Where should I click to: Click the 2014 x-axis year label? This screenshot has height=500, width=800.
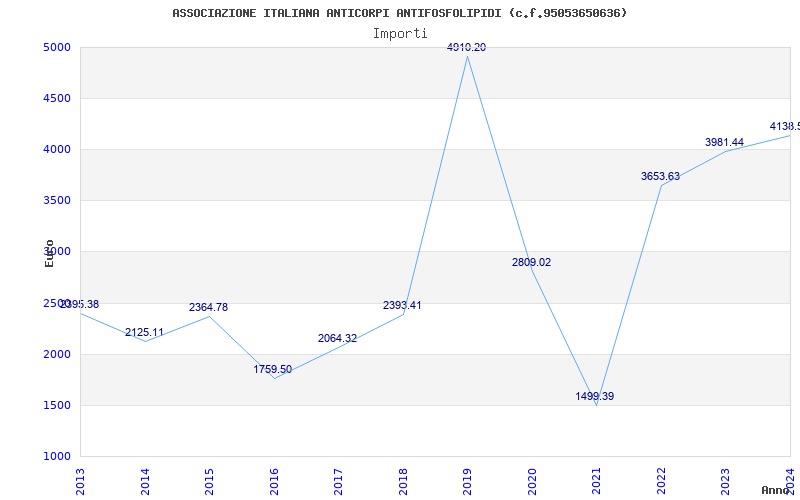coord(145,482)
